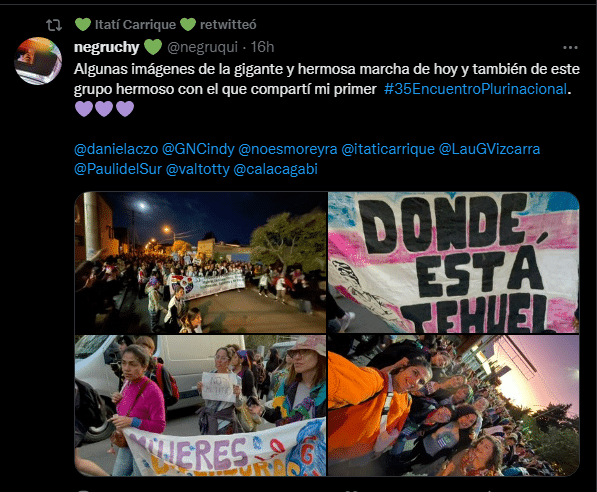Viewport: 597px width, 492px height.
Task: Open the three-dot more options menu
Action: [x=570, y=48]
